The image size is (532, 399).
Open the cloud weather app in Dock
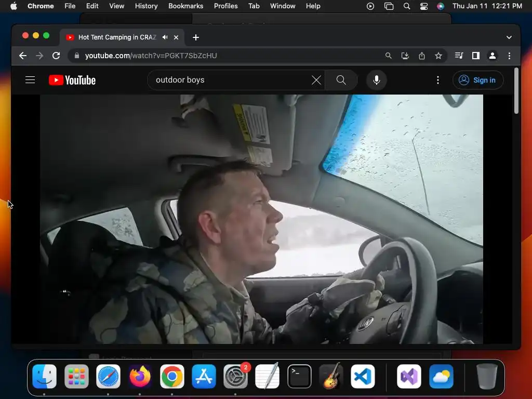coord(441,376)
